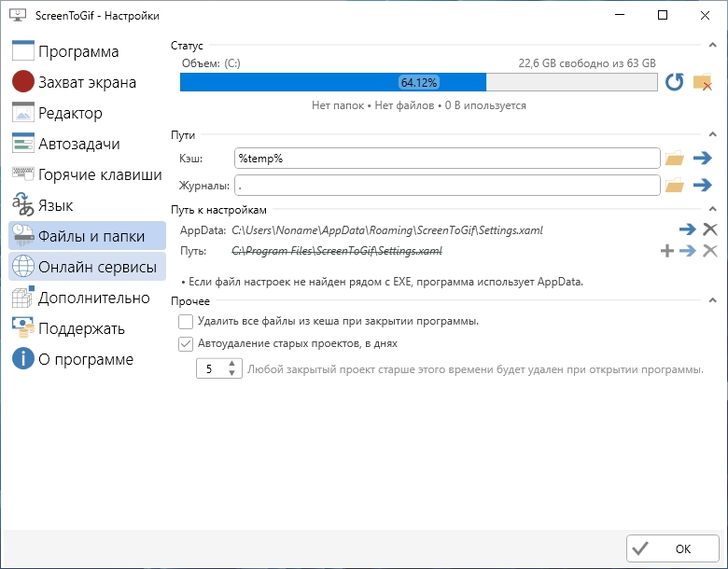Collapse the Прочее section

tap(713, 300)
